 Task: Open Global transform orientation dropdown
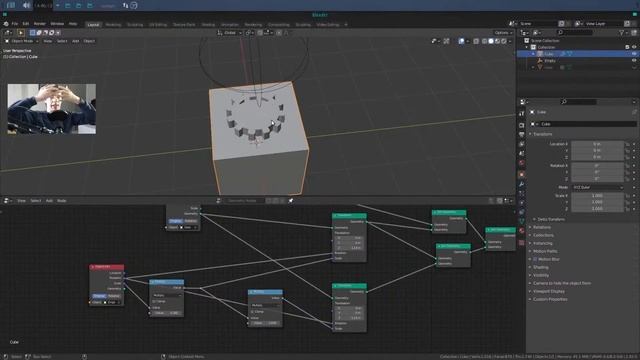click(x=230, y=33)
